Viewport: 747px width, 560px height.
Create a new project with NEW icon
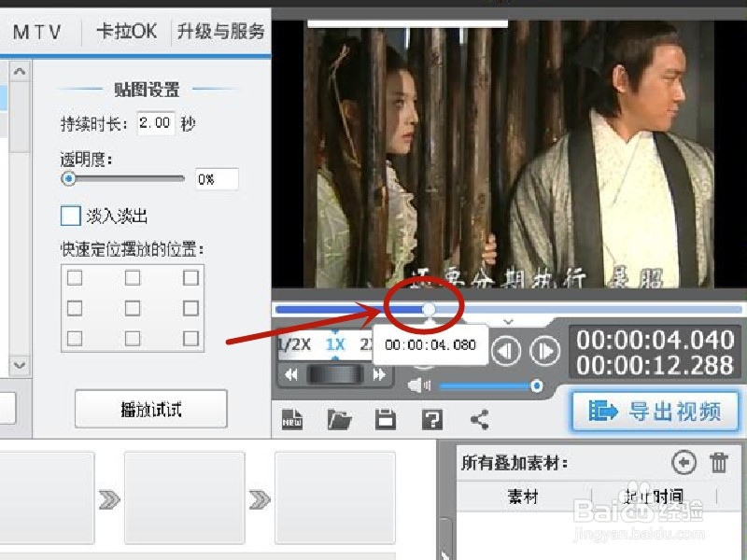(x=292, y=419)
